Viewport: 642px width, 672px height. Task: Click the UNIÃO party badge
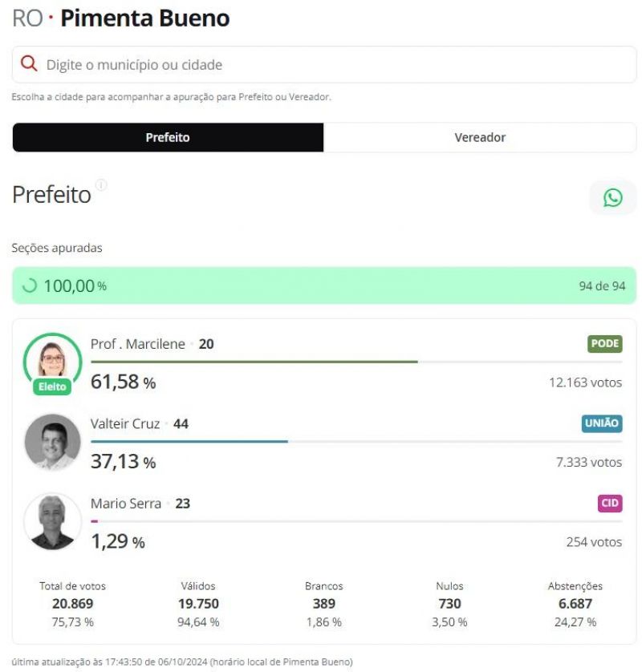point(603,423)
